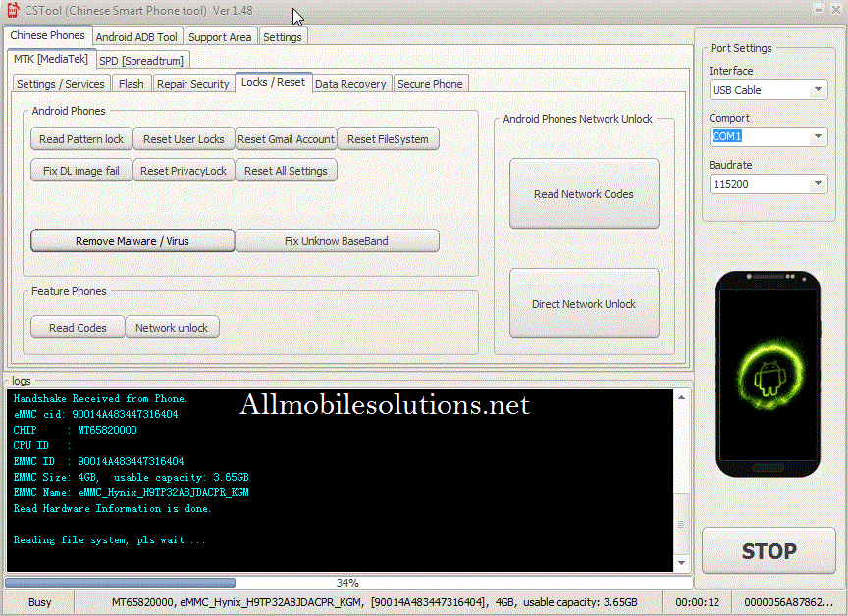The height and width of the screenshot is (616, 848).
Task: Click the Read Pattern lock button
Action: (x=81, y=139)
